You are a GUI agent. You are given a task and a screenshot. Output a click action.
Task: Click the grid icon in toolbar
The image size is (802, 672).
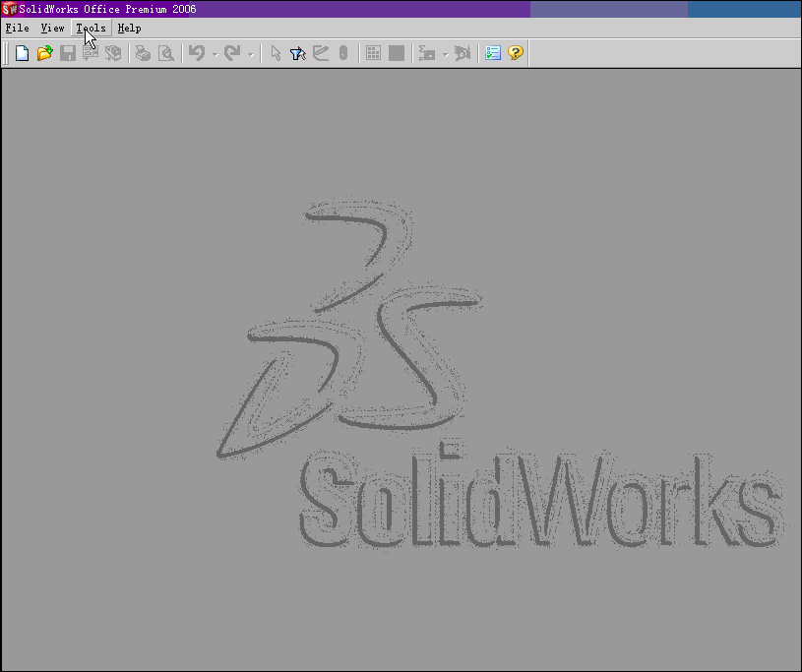(x=373, y=53)
